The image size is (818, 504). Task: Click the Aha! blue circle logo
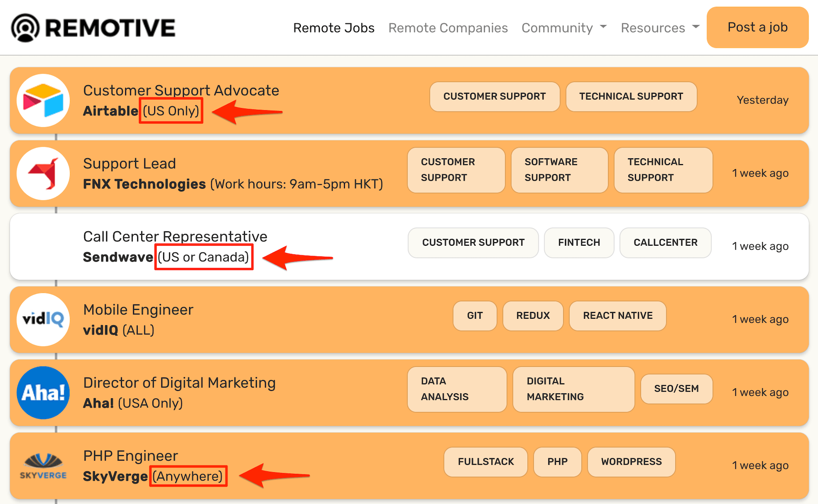(44, 392)
